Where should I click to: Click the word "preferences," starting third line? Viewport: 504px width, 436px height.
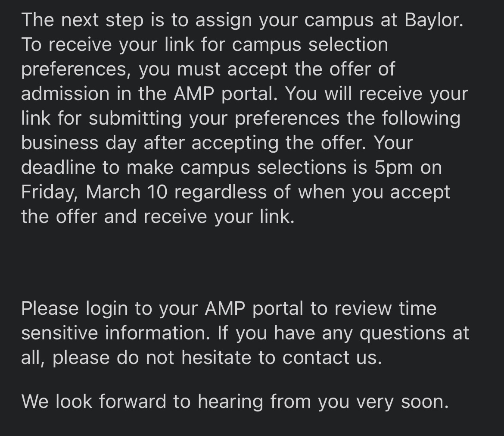pyautogui.click(x=76, y=69)
